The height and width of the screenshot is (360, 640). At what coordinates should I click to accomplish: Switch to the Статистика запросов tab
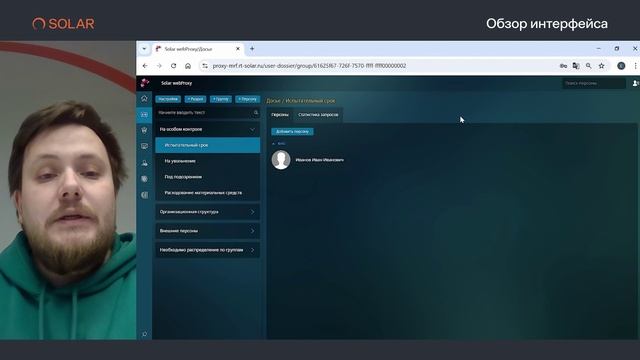coord(318,115)
